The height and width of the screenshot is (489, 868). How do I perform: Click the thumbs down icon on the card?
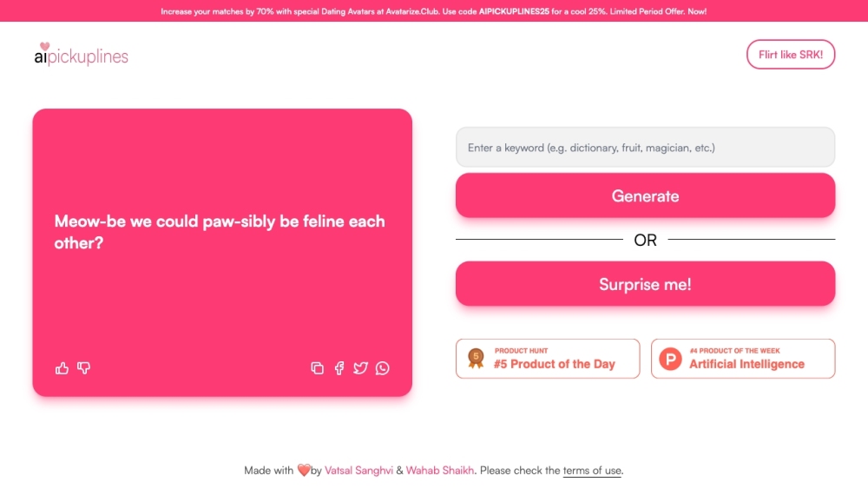tap(84, 368)
